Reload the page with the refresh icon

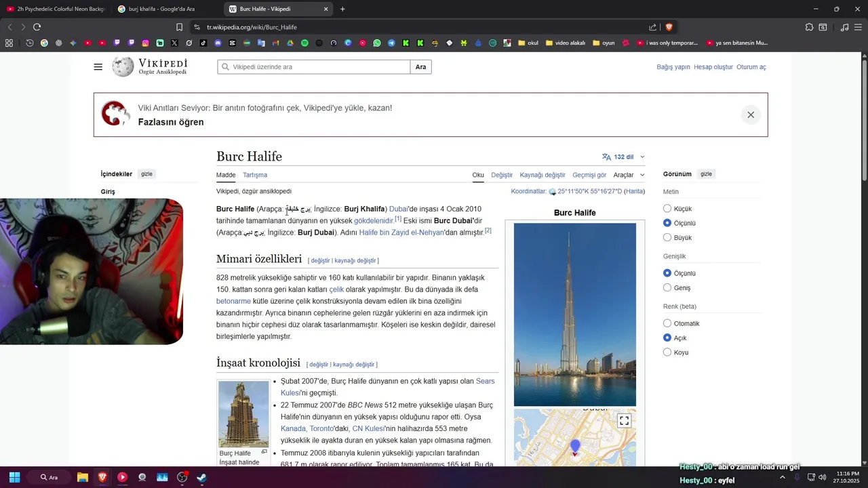click(37, 27)
